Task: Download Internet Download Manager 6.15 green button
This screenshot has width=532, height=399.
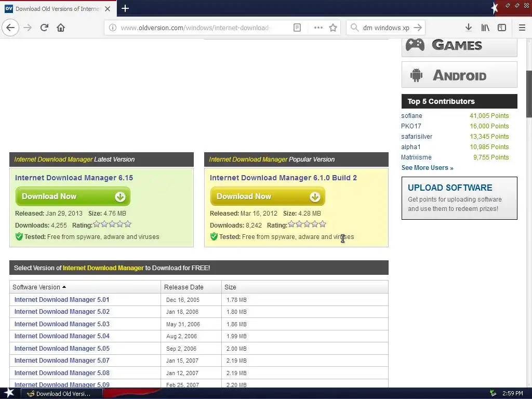Action: [73, 196]
